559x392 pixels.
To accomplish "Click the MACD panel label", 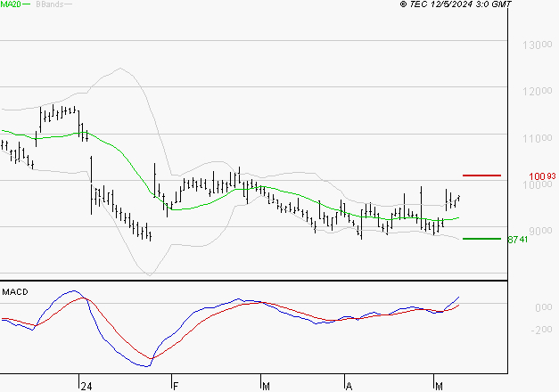I will pyautogui.click(x=15, y=292).
